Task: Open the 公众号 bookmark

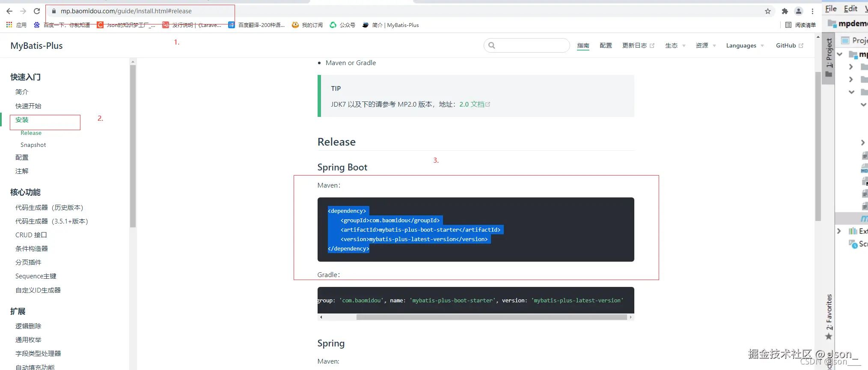Action: click(342, 25)
